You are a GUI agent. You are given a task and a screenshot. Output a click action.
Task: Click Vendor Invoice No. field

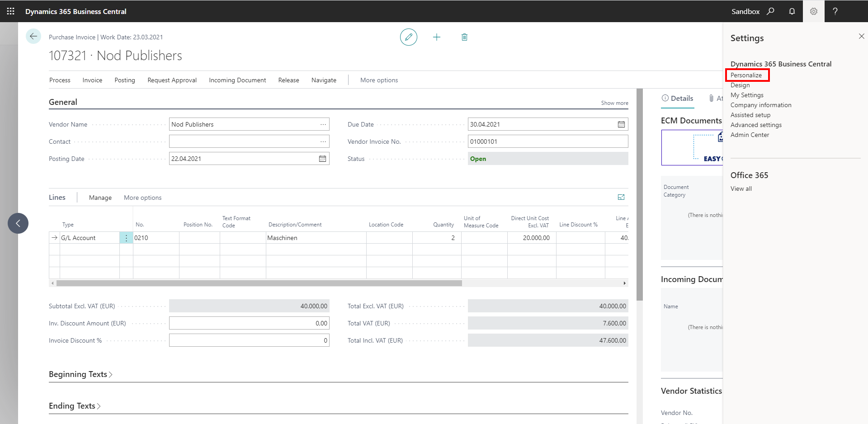click(x=548, y=141)
